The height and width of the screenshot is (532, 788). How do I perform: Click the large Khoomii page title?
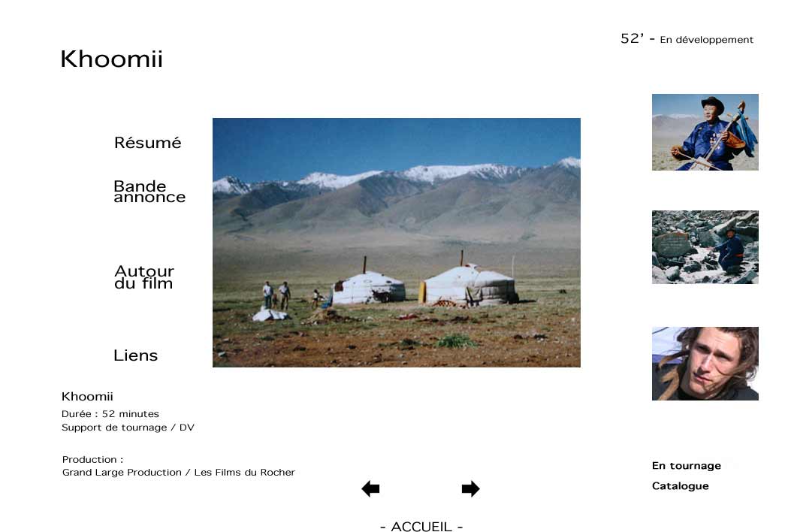[x=112, y=59]
